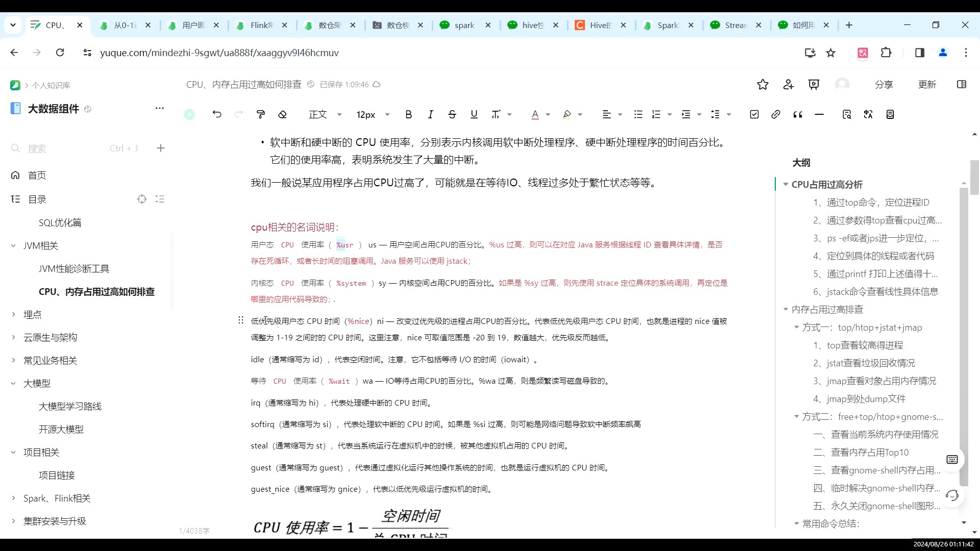Open JVM性能诊断工具 document
This screenshot has height=551, width=980.
74,268
